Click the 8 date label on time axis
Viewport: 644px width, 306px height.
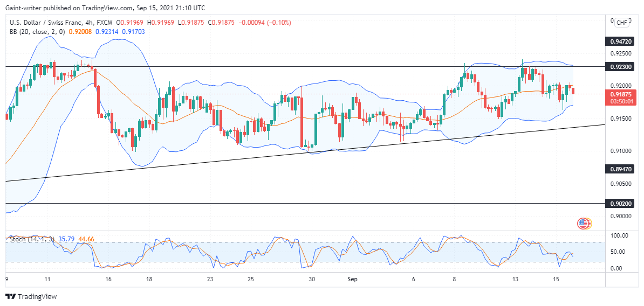click(455, 280)
